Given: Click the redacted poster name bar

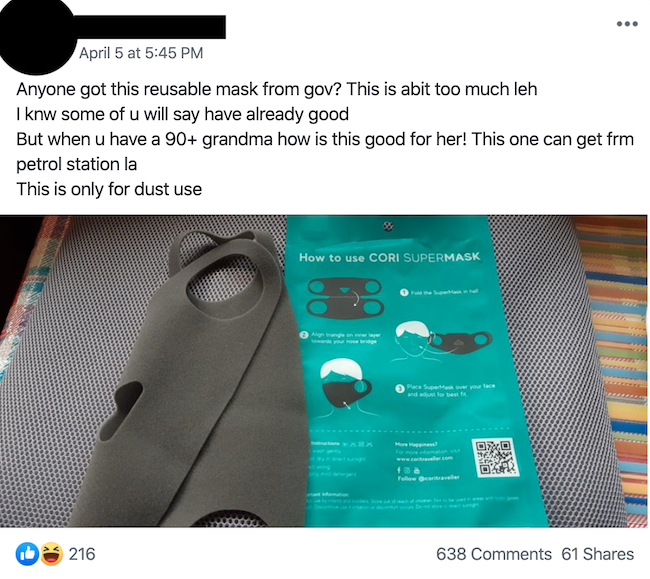Looking at the screenshot, I should pyautogui.click(x=149, y=27).
